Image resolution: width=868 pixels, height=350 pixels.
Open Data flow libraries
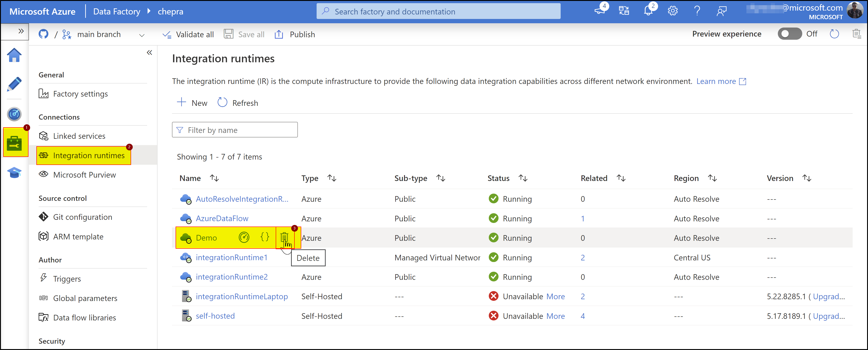point(78,317)
